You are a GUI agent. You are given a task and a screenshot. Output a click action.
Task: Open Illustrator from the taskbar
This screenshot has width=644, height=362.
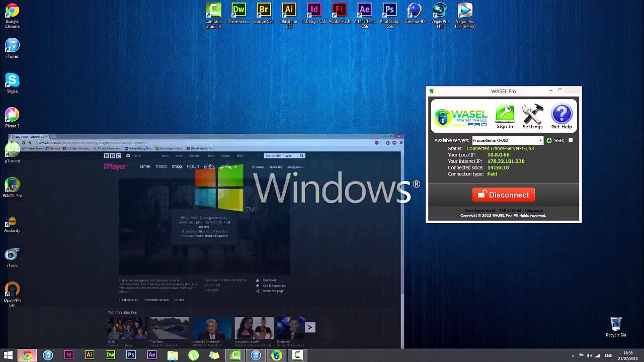pyautogui.click(x=89, y=355)
